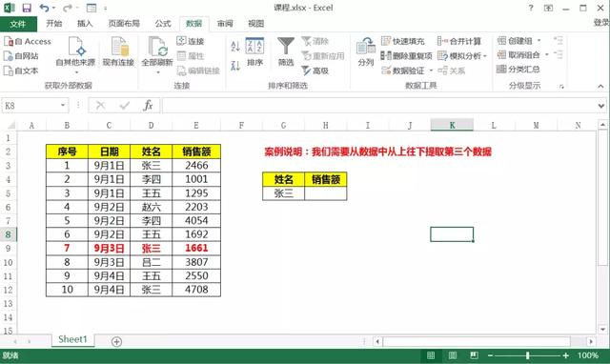The image size is (610, 364).
Task: Switch to View (视图) tab
Action: point(256,23)
